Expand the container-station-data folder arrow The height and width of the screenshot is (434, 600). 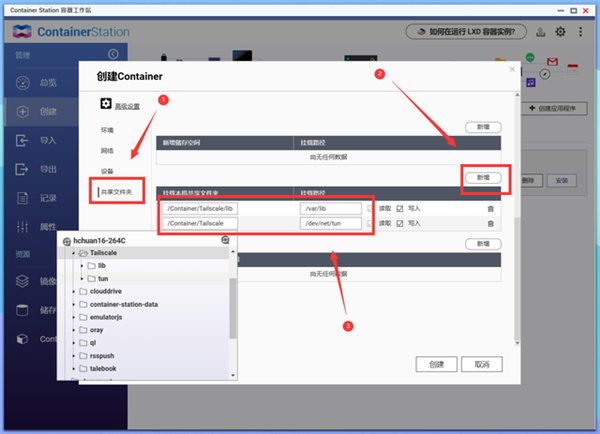pos(73,305)
